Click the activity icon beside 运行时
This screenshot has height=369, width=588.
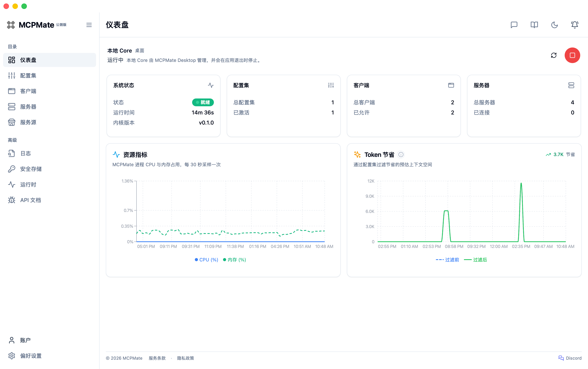[11, 184]
